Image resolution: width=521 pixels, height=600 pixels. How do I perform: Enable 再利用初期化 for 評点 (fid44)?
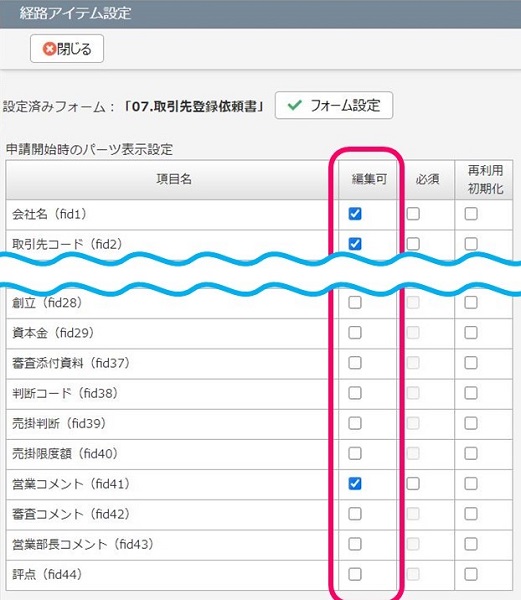coord(471,574)
